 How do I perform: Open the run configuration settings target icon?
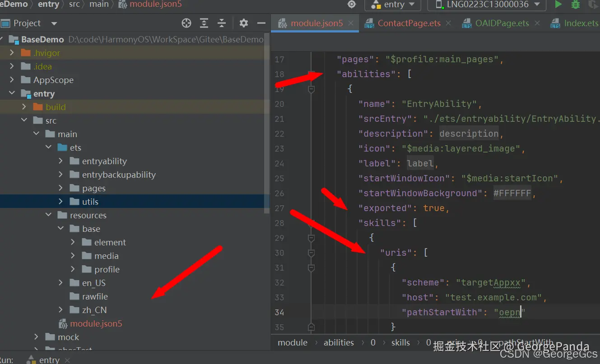pos(352,5)
